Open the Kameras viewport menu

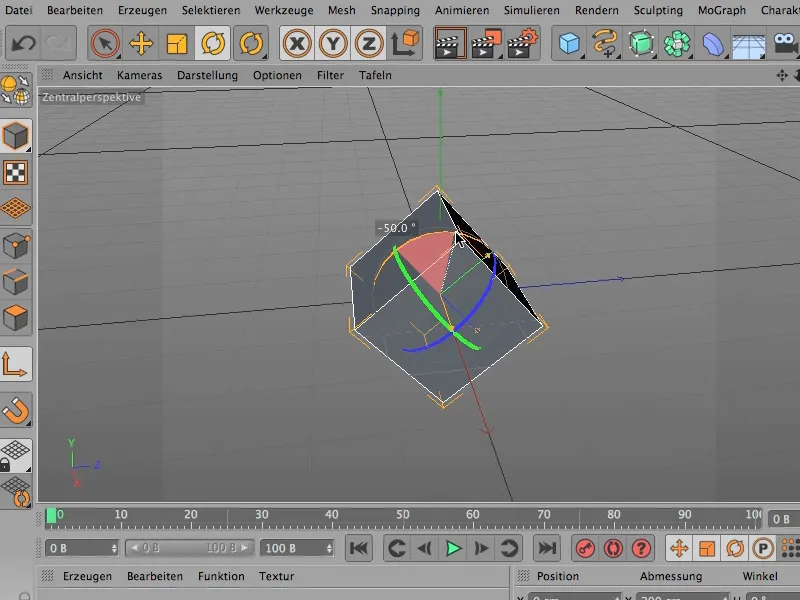tap(139, 75)
